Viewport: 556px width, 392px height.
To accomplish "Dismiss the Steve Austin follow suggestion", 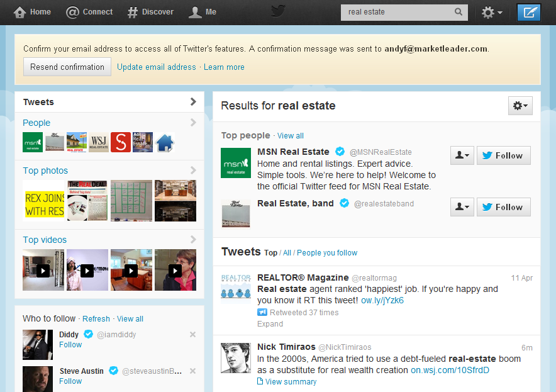I will pos(192,371).
